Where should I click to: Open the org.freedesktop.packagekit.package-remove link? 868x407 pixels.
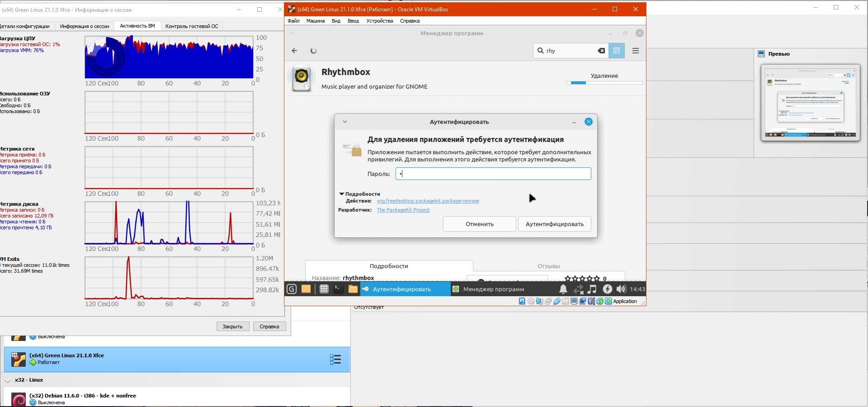[428, 201]
